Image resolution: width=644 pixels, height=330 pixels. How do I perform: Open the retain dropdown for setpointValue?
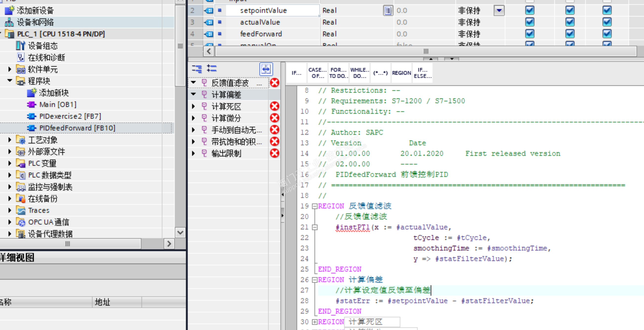coord(499,10)
